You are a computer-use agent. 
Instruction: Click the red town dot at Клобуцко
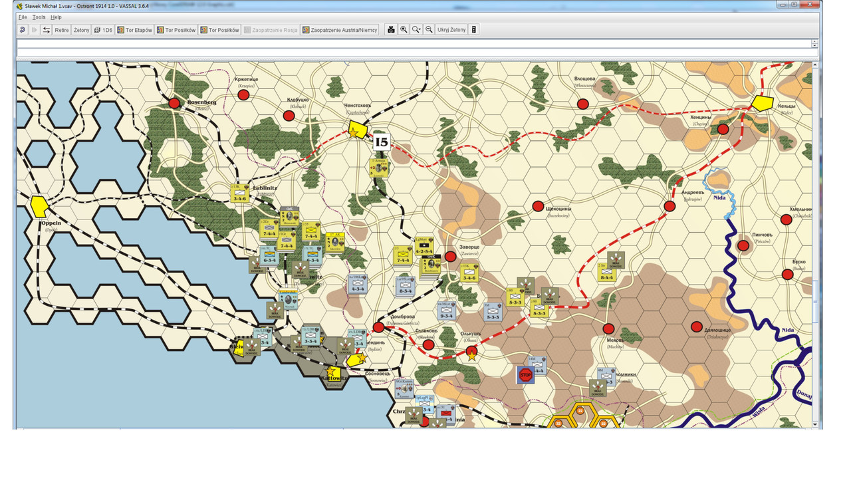tap(289, 116)
